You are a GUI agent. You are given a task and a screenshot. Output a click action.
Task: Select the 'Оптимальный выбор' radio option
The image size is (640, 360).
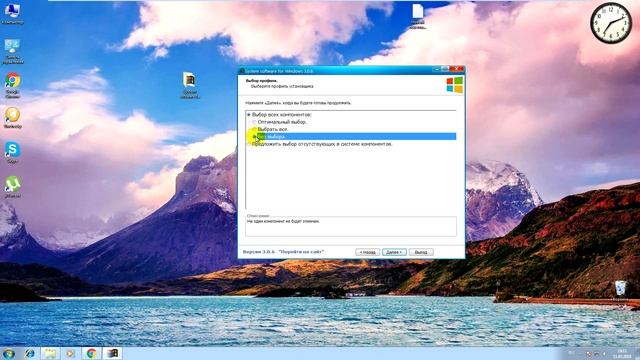click(x=280, y=122)
